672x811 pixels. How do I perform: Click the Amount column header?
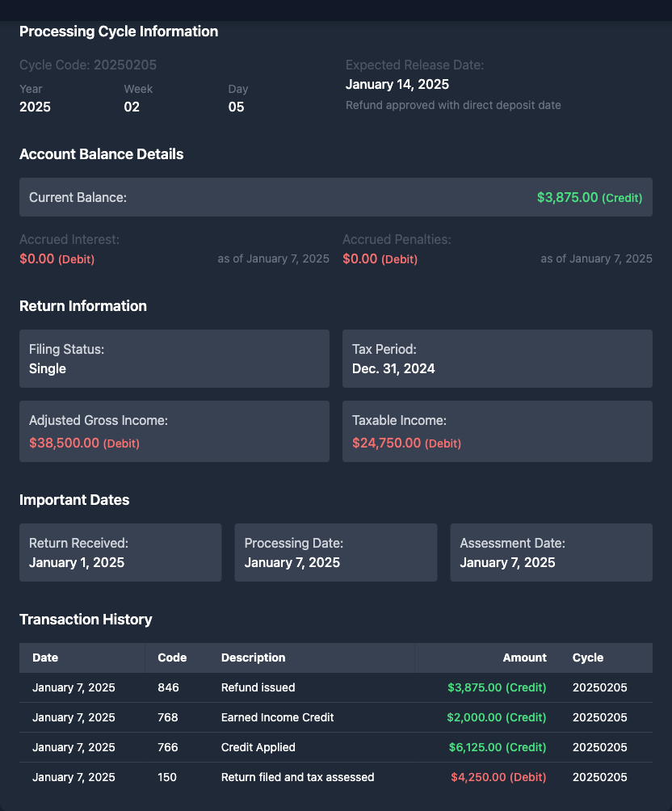point(524,658)
